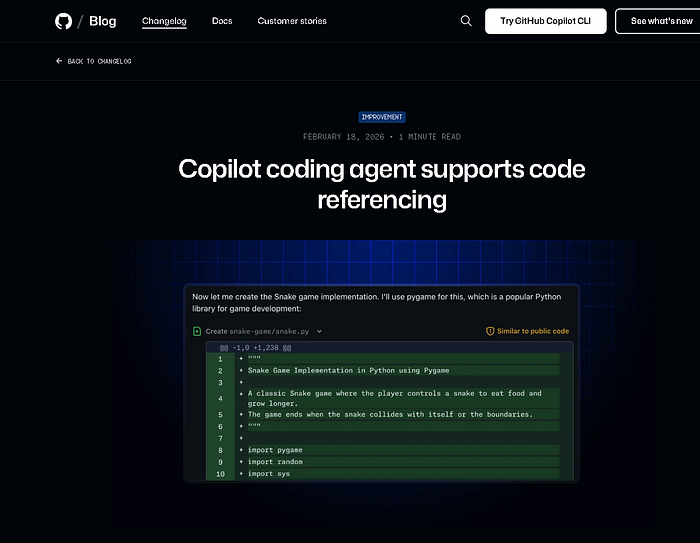Click code line 'import pygame'

point(275,450)
